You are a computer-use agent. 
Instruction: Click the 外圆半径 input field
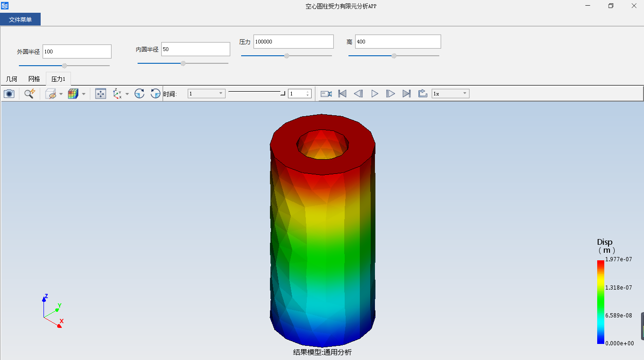77,51
